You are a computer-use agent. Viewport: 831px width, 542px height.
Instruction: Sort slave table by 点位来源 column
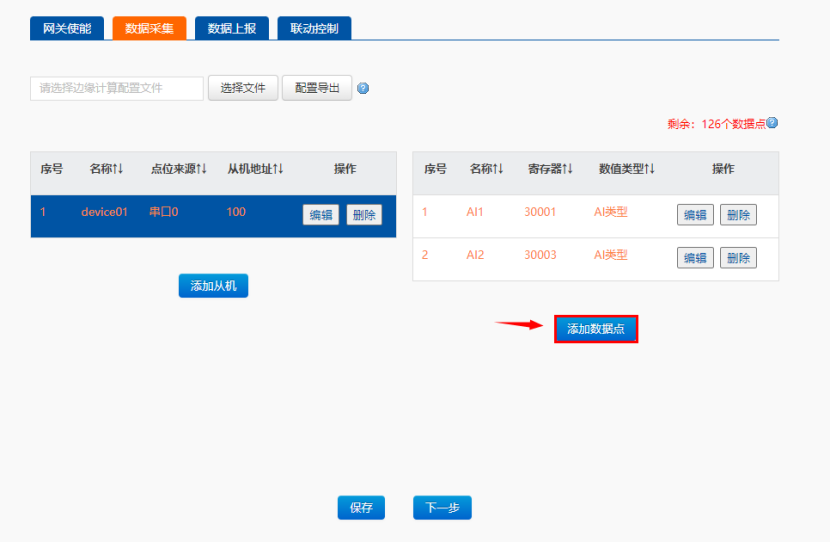(x=178, y=169)
